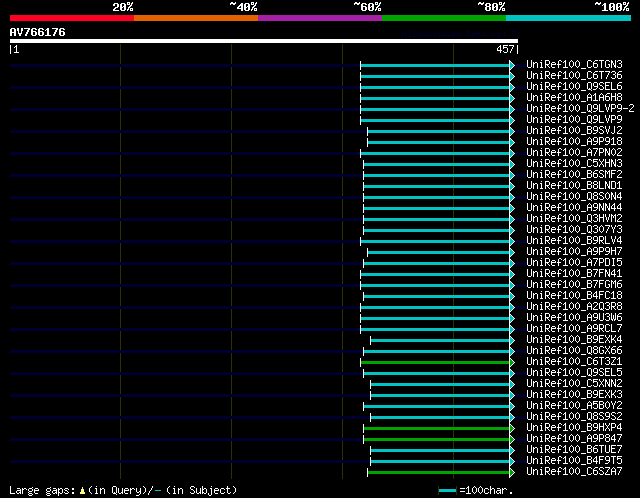The height and width of the screenshot is (498, 640).
Task: Click the UniRef100_B8LND1 label
Action: (x=574, y=186)
